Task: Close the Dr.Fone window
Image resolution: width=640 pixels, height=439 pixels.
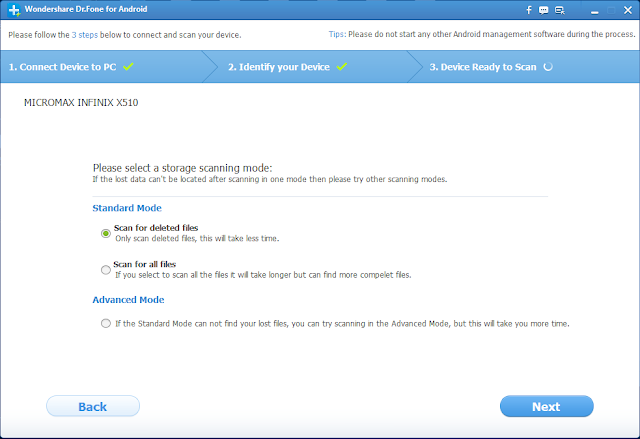Action: (x=628, y=10)
